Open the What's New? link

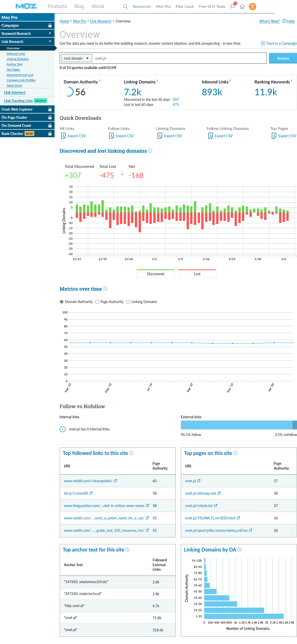269,21
